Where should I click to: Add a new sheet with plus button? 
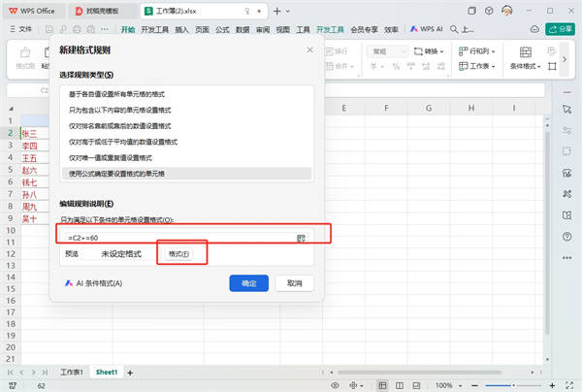click(x=130, y=373)
